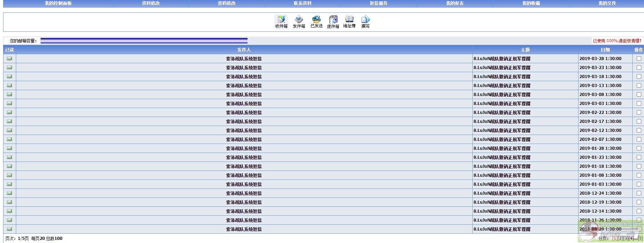Select the checkbox for 2019-02-22 message
644x243 pixels.
639,113
